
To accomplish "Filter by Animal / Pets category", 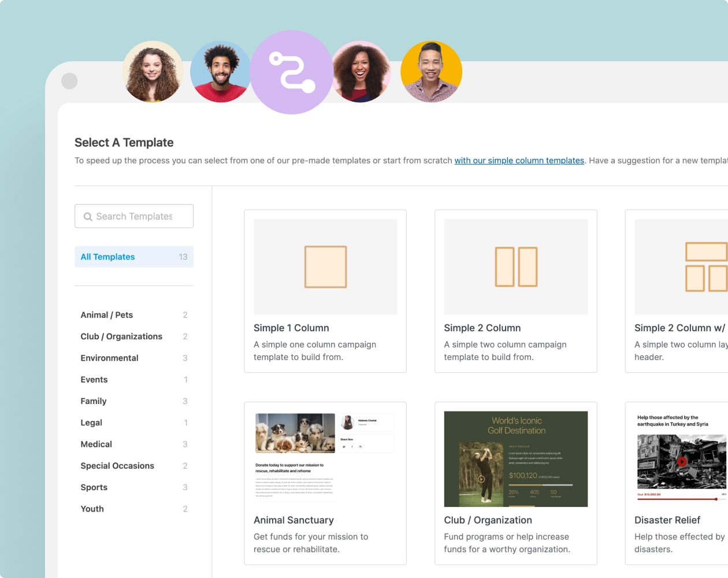I will pos(107,315).
